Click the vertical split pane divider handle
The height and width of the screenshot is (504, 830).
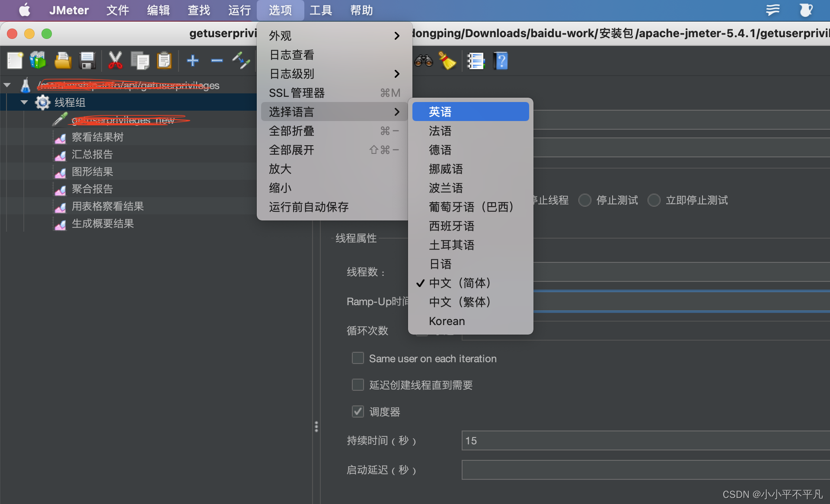[x=316, y=427]
